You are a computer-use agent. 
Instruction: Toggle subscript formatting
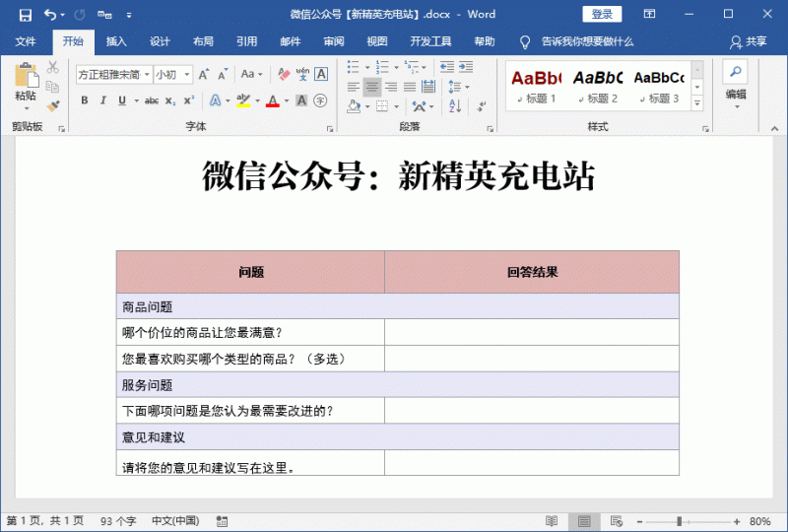tap(170, 100)
